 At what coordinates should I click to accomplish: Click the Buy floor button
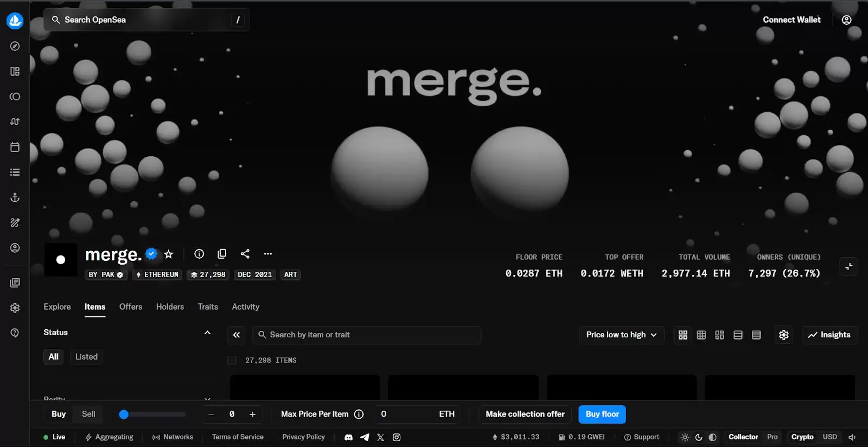tap(602, 414)
